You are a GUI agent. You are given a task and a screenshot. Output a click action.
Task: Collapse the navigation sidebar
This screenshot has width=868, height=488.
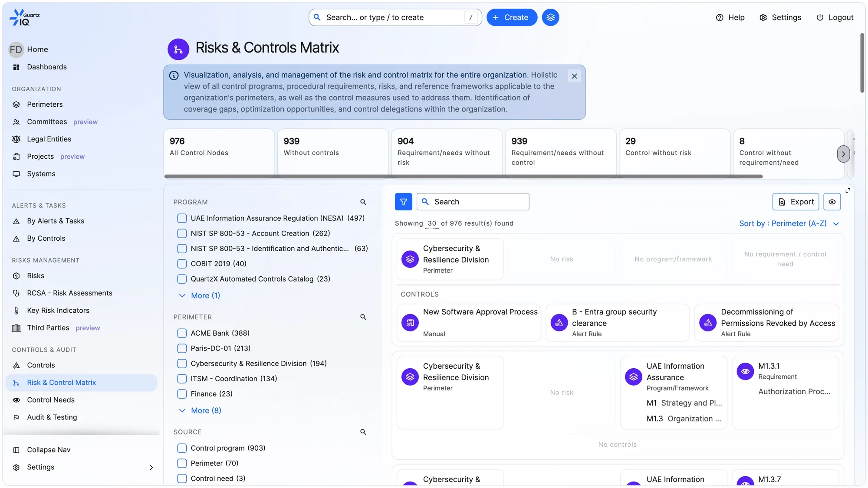[x=49, y=450]
